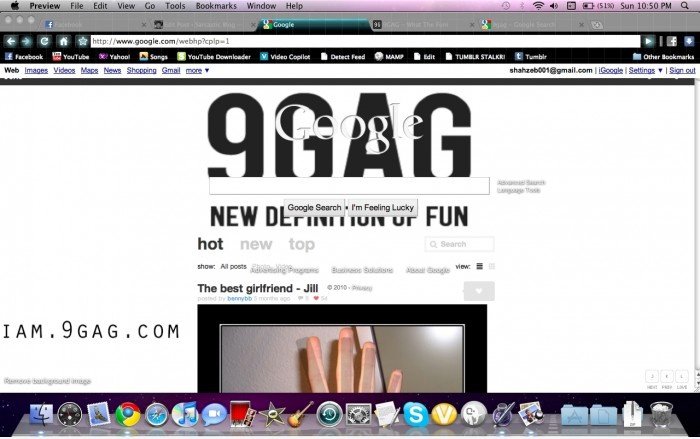
Task: Click the Sign out link
Action: 682,71
